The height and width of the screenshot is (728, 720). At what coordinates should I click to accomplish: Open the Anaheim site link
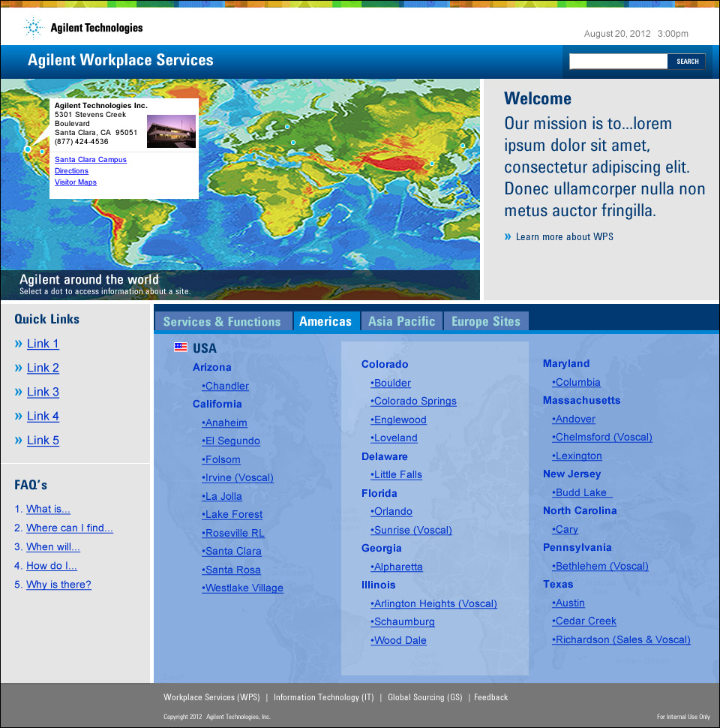pos(224,423)
